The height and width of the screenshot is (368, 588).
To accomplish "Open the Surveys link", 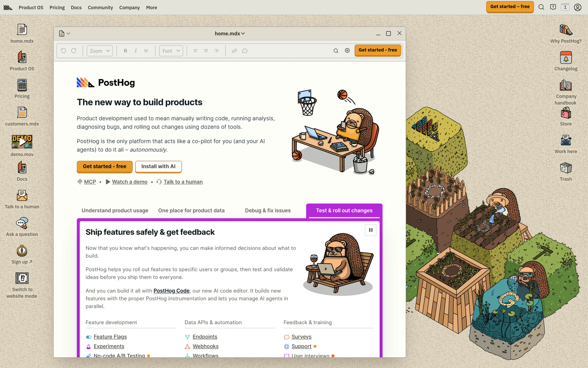I will pos(302,337).
